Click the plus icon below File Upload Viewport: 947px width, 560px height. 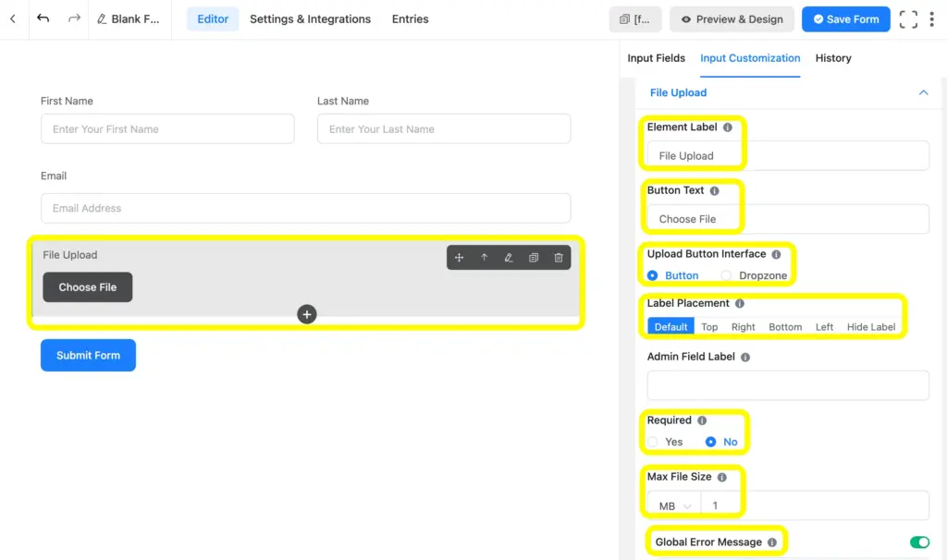pos(306,314)
